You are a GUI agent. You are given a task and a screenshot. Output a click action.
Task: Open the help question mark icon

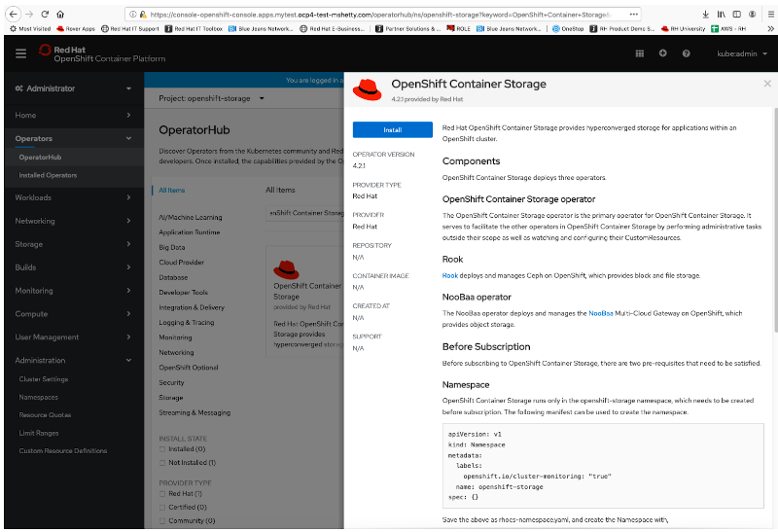point(687,53)
